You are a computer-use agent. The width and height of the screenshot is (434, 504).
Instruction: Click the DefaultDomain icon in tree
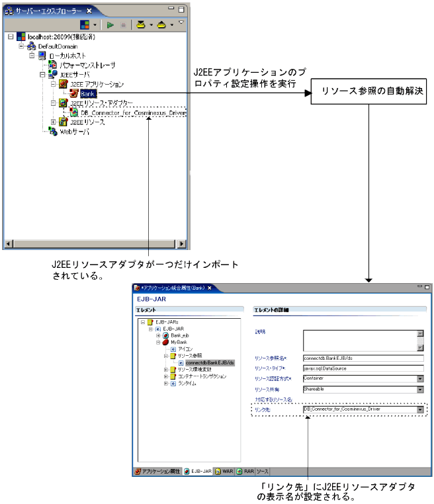pos(31,46)
